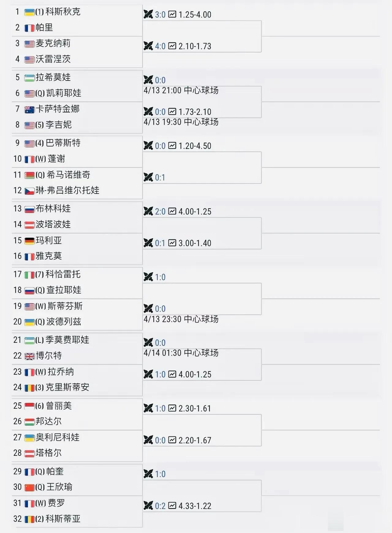Click odds trend icon next to 1.20-4.50
The width and height of the screenshot is (392, 533).
point(172,146)
